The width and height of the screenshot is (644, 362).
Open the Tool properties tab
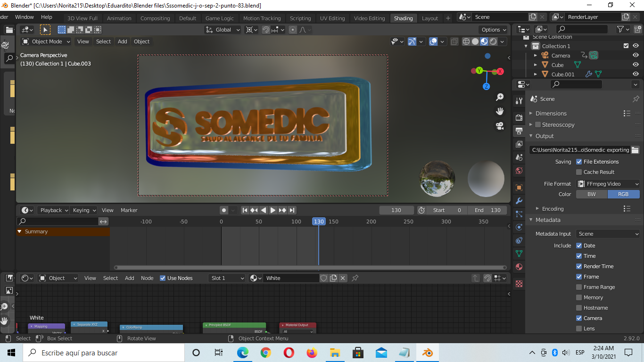pyautogui.click(x=519, y=101)
